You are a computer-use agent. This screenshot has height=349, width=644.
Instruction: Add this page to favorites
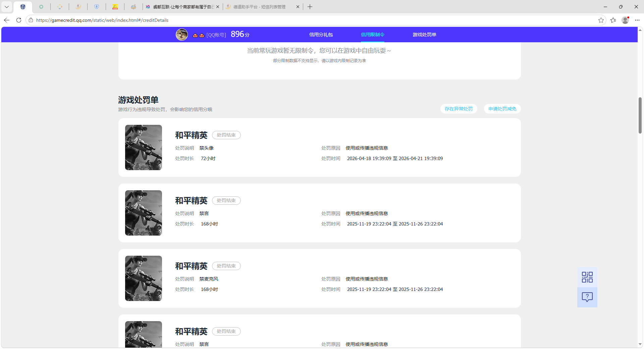[x=601, y=20]
